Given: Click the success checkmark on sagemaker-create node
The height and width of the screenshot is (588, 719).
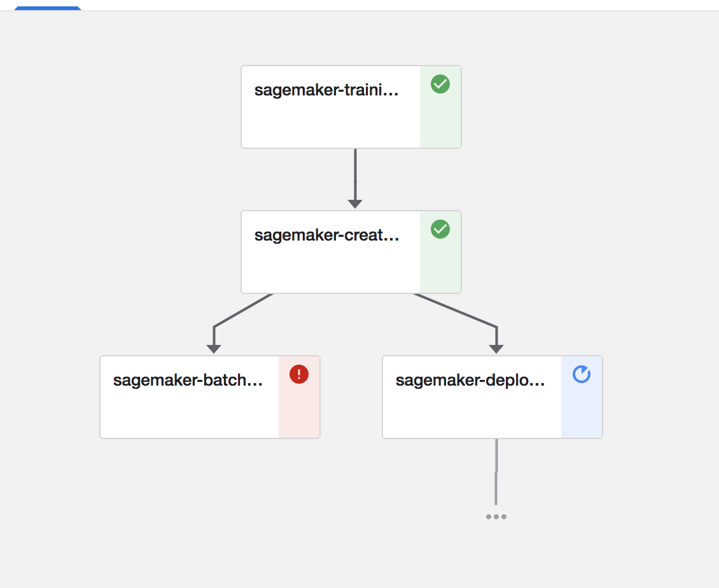Looking at the screenshot, I should click(x=440, y=229).
